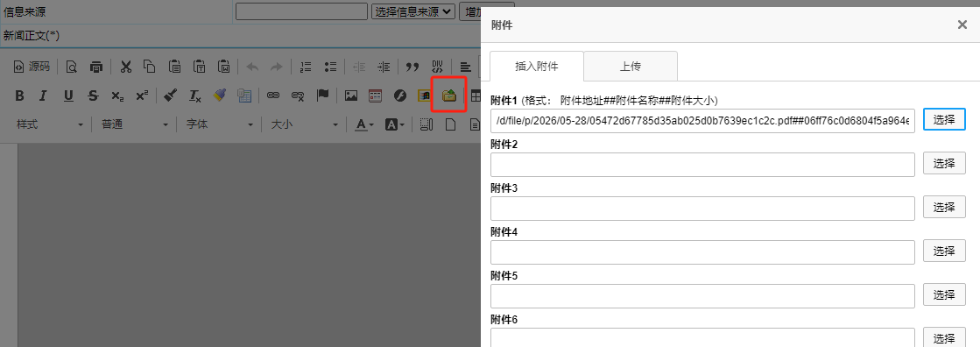Toggle bold formatting

click(19, 96)
